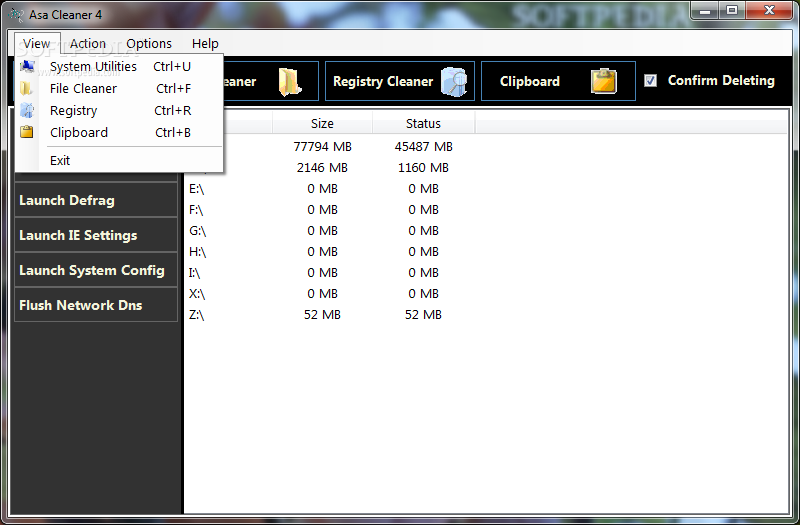Click the Launch Defrag button
The height and width of the screenshot is (525, 800).
click(x=96, y=201)
